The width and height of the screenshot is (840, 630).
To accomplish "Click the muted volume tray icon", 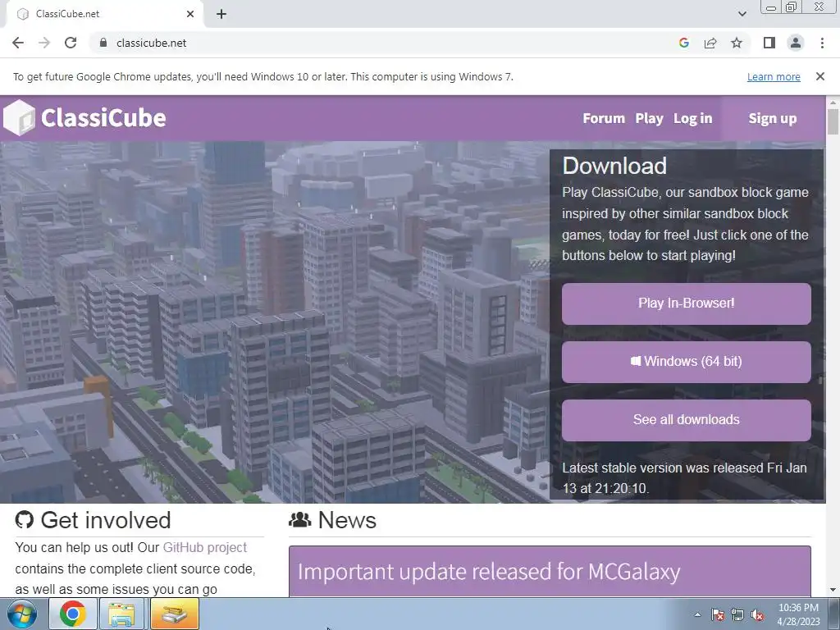I will pos(757,614).
